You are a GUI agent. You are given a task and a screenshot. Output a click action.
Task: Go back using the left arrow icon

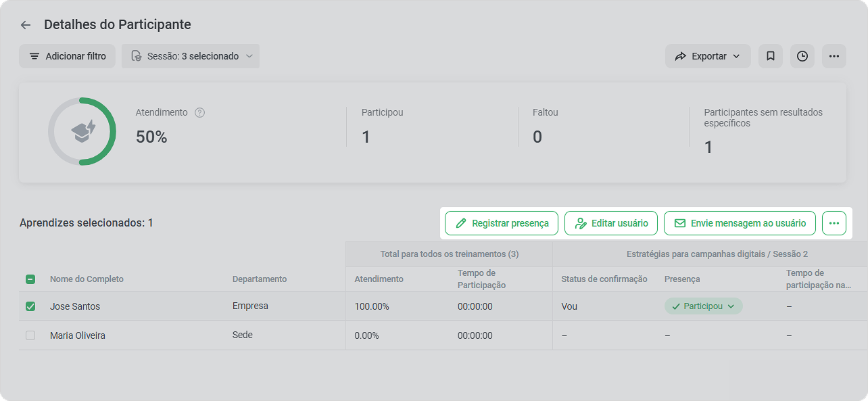26,25
